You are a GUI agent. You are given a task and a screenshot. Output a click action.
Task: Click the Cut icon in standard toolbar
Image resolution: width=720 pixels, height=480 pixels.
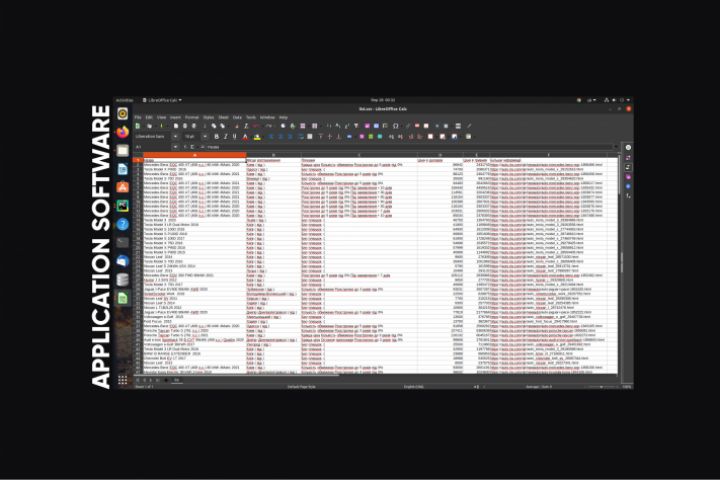pos(205,126)
